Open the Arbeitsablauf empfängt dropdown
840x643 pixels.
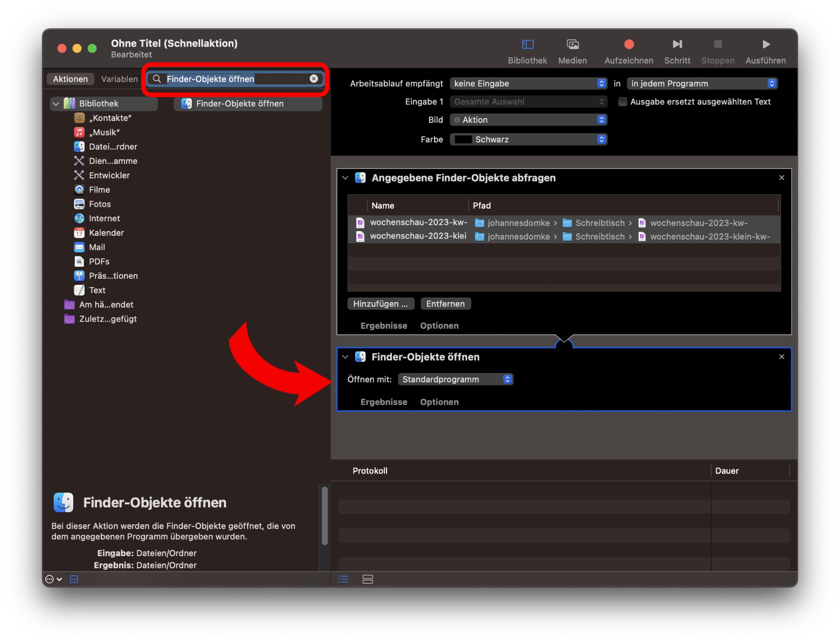[x=528, y=84]
